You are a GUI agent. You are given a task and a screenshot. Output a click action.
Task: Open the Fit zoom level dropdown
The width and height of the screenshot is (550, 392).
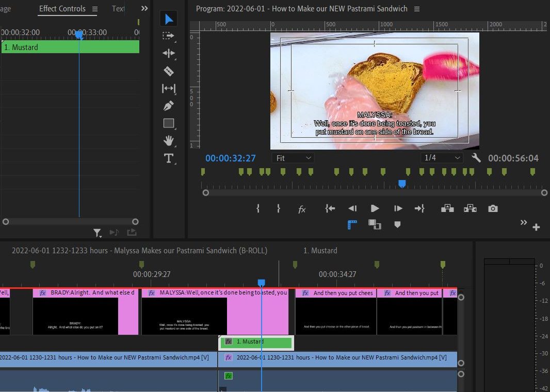point(293,158)
